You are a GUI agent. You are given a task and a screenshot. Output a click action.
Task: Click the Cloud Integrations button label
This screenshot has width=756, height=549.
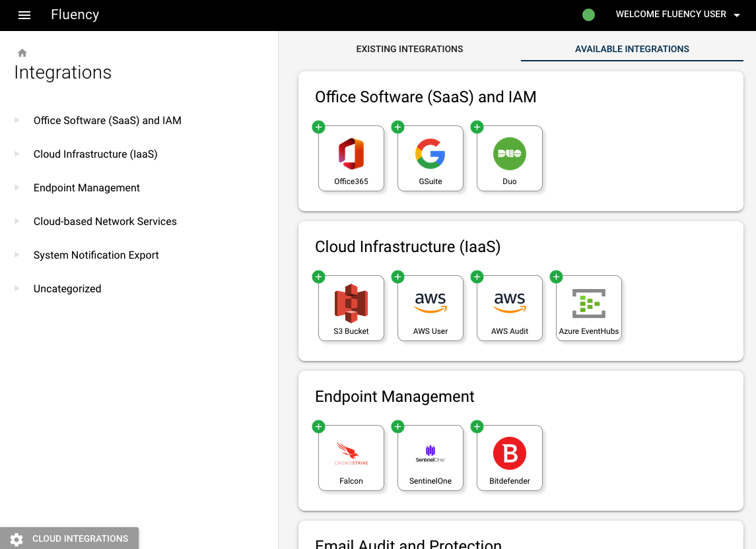click(x=80, y=538)
